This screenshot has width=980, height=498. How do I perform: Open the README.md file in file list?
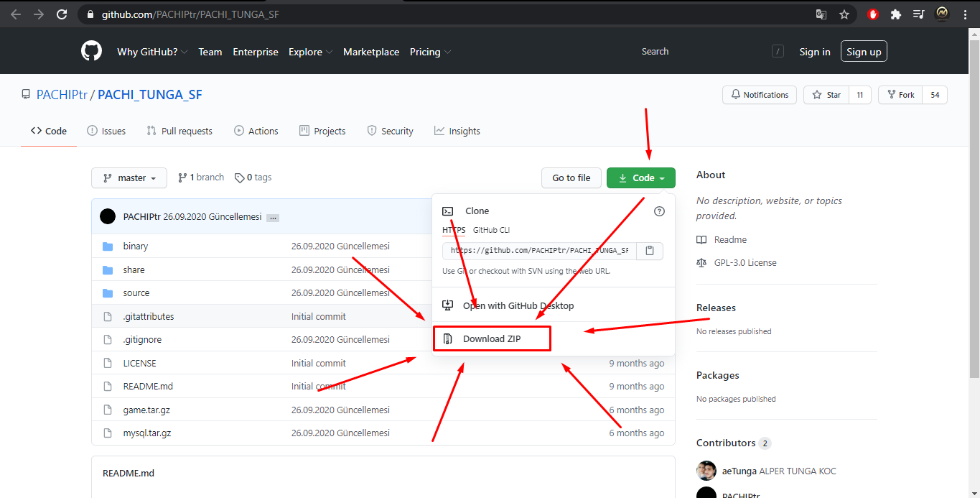point(148,386)
